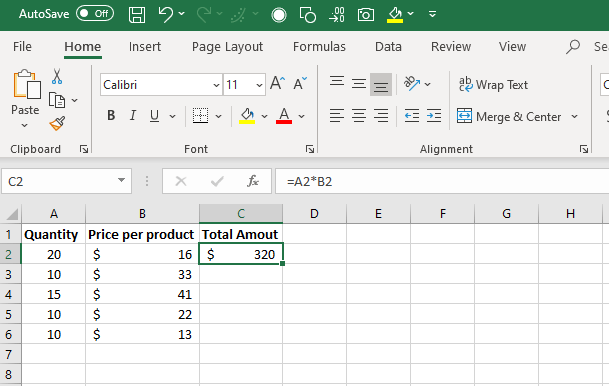The image size is (609, 386).
Task: Select the Format Painter brush icon
Action: pyautogui.click(x=57, y=124)
